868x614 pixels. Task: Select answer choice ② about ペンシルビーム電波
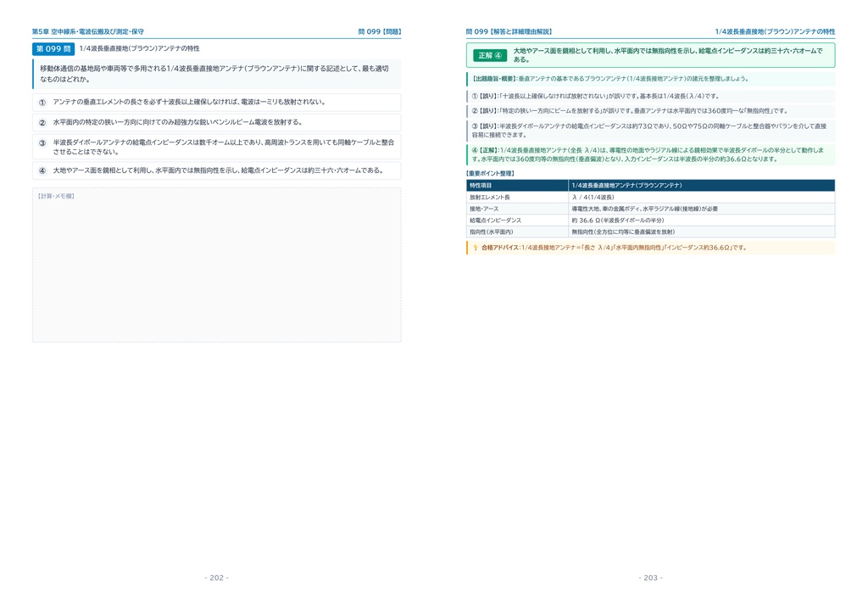pos(216,122)
